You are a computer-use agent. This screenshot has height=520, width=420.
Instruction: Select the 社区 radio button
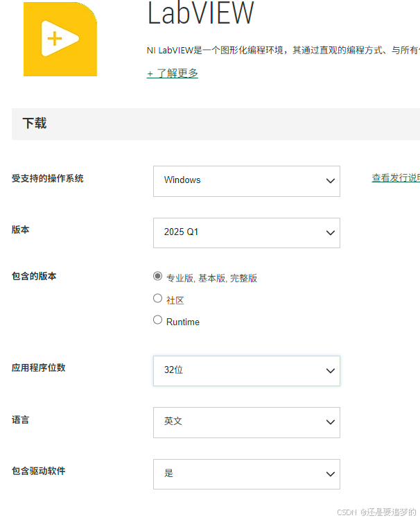pos(157,298)
